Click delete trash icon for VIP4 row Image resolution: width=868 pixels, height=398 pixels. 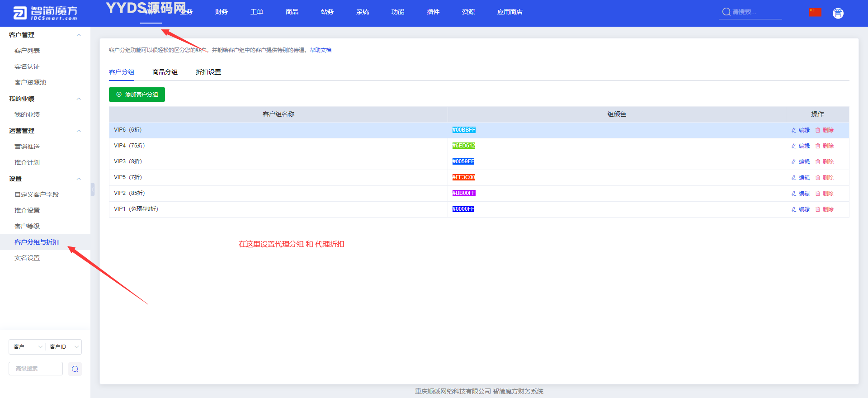(818, 146)
